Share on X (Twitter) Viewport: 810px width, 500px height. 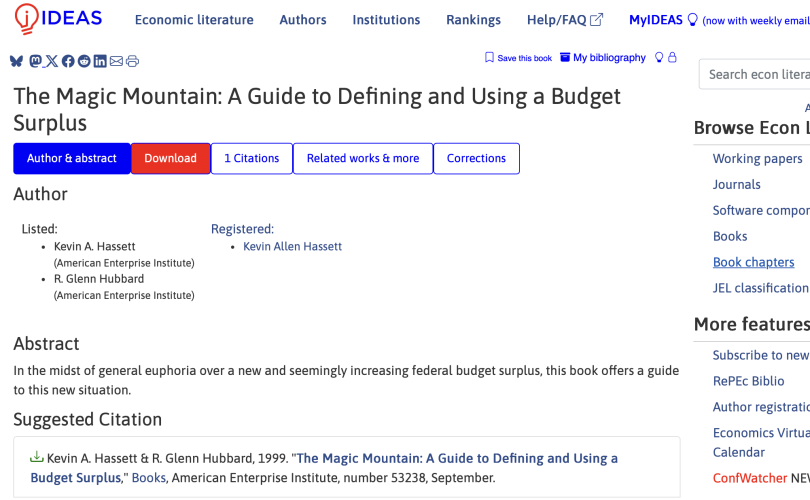(x=52, y=61)
